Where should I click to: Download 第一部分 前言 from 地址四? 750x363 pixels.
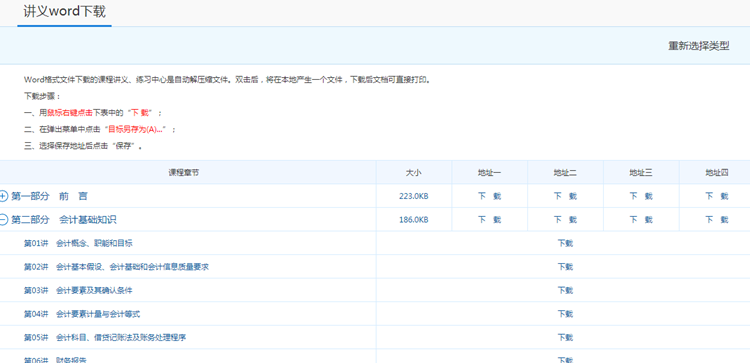coord(717,196)
